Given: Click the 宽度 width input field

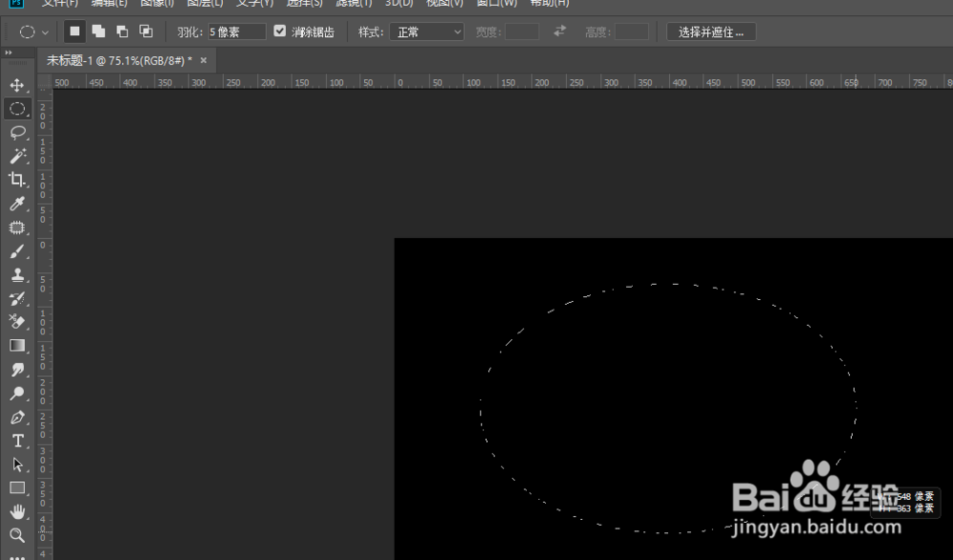Looking at the screenshot, I should [522, 31].
